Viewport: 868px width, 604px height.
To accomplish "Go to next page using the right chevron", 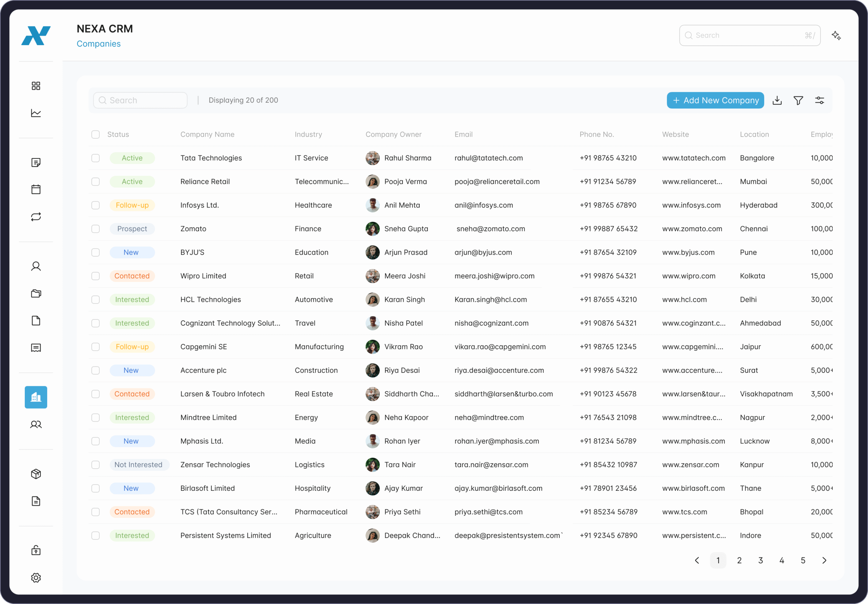I will [825, 561].
